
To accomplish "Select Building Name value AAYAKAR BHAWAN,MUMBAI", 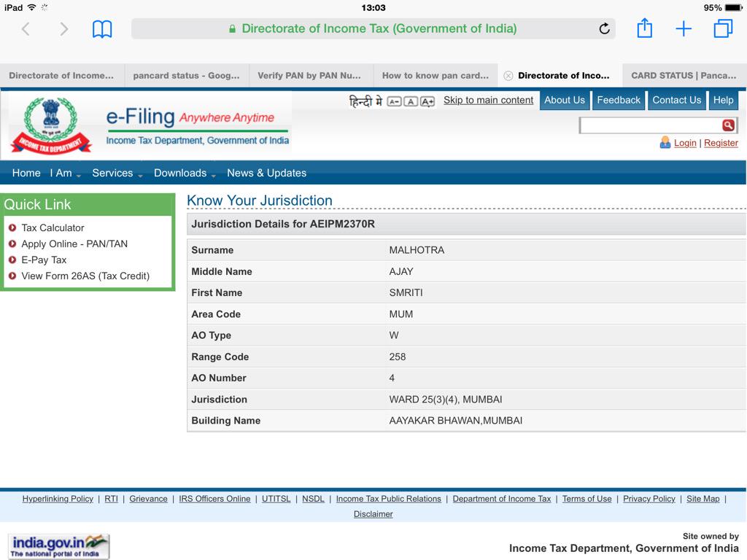I will (455, 421).
